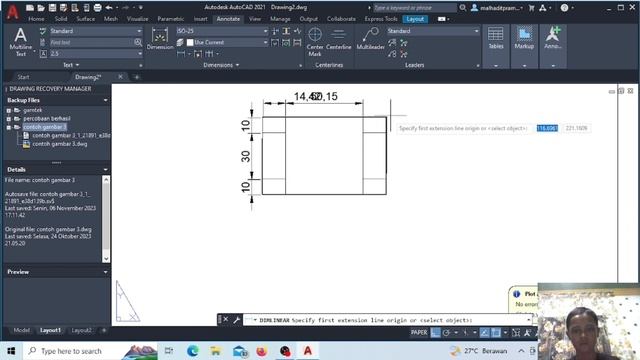Screen dimensions: 640x360
Task: Click the Dimension layer icon beside Use Current
Action: coord(180,42)
